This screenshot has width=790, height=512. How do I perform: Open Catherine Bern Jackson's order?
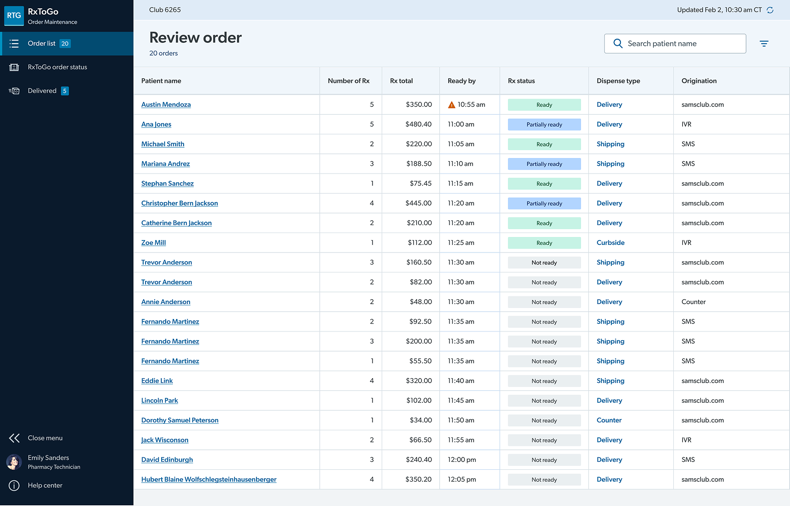[x=176, y=223]
